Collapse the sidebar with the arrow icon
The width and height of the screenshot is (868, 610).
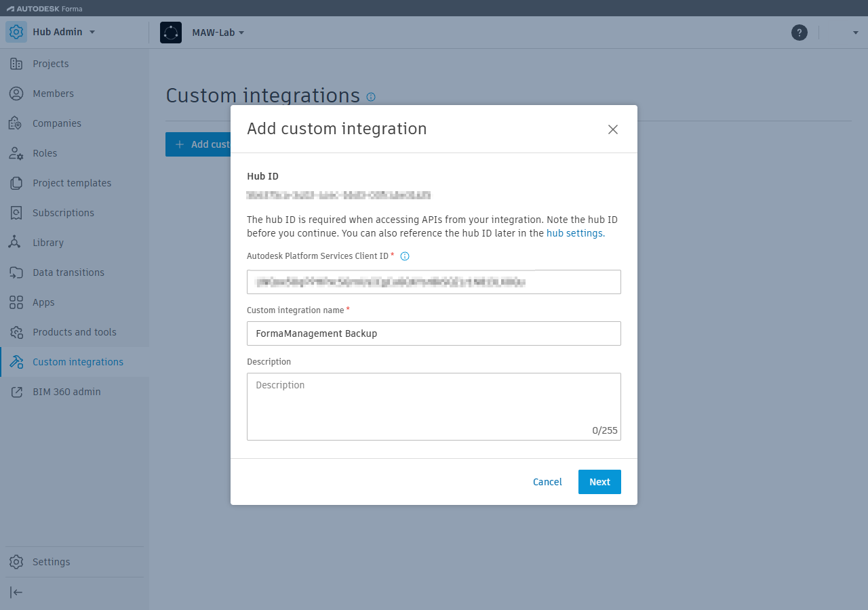(x=16, y=592)
